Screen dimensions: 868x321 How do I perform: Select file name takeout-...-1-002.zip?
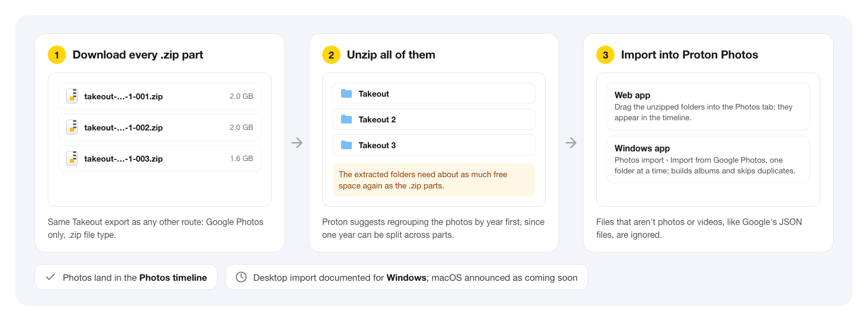pos(124,128)
